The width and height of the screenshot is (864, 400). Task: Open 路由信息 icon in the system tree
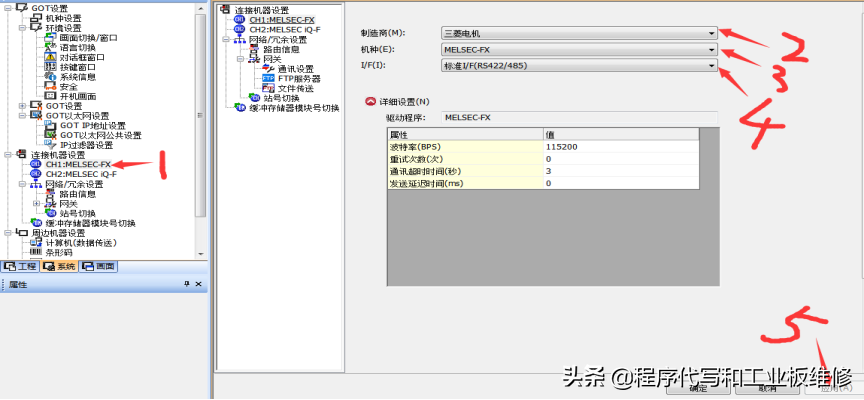[51, 194]
